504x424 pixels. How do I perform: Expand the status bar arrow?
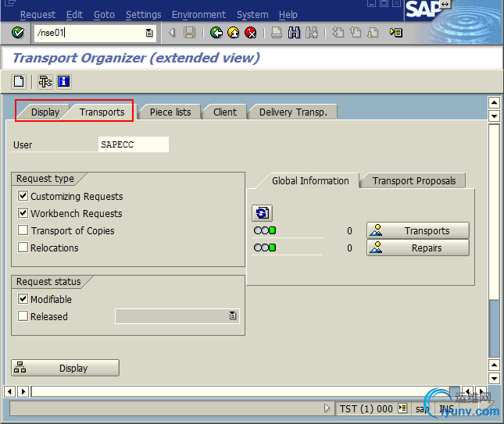click(327, 408)
